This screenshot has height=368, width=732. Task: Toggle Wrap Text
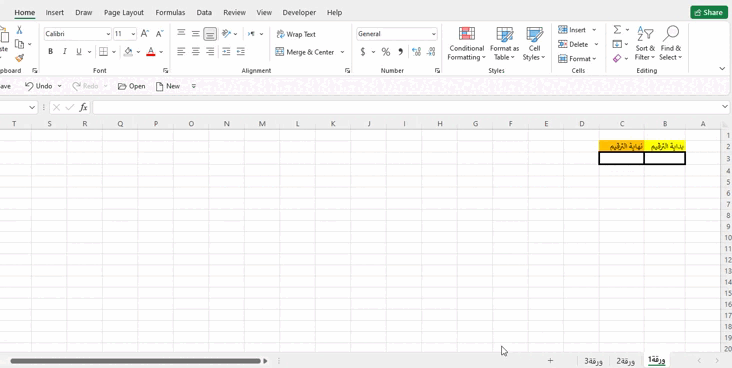pyautogui.click(x=296, y=34)
